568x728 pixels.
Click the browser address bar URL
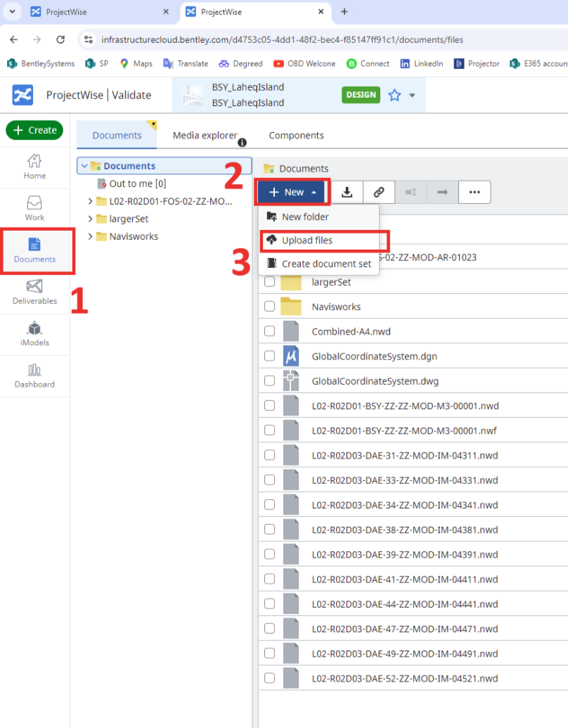(x=282, y=39)
